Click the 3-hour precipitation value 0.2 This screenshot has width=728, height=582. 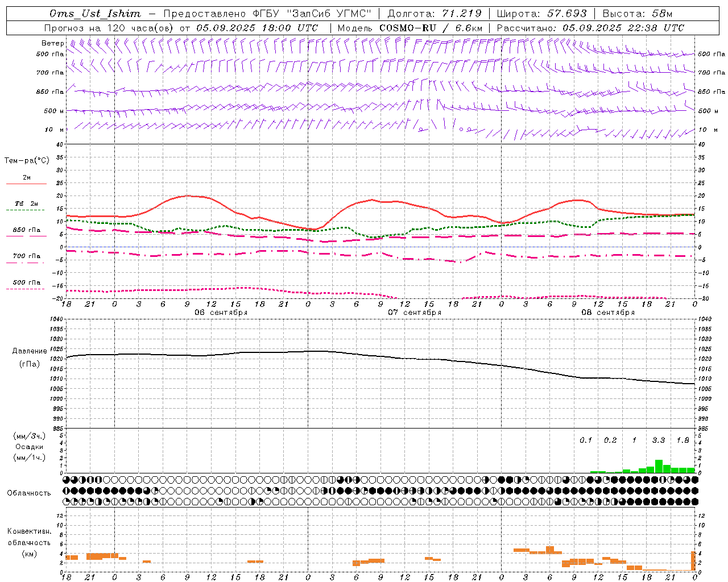click(x=610, y=440)
